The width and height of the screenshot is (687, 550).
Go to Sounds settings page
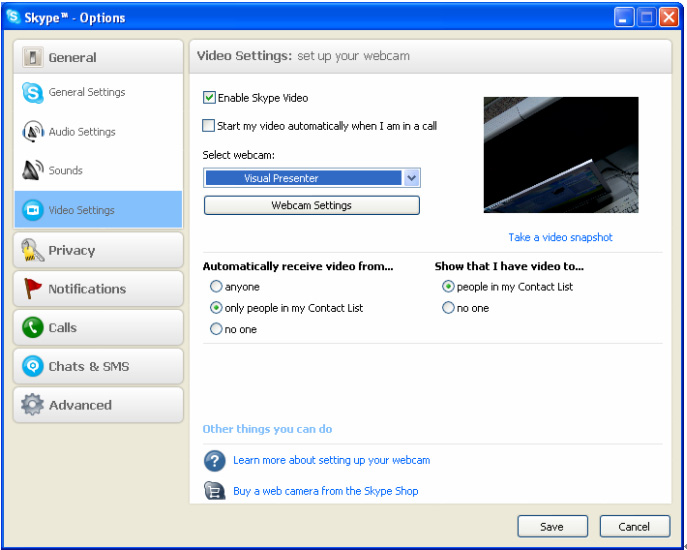tap(98, 170)
